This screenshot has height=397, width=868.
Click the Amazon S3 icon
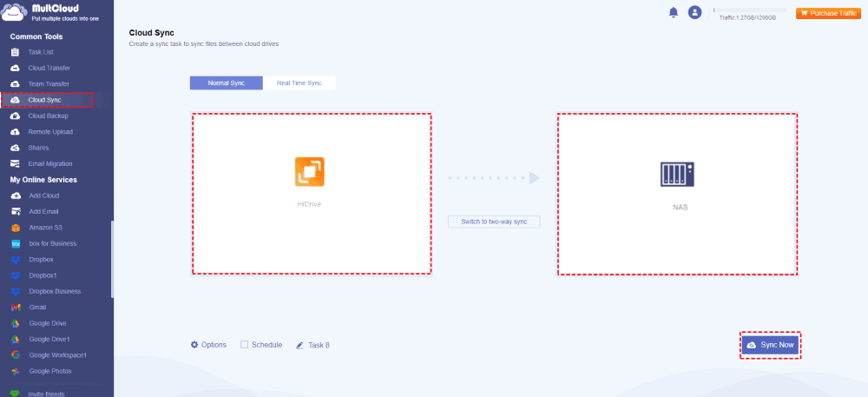point(16,228)
